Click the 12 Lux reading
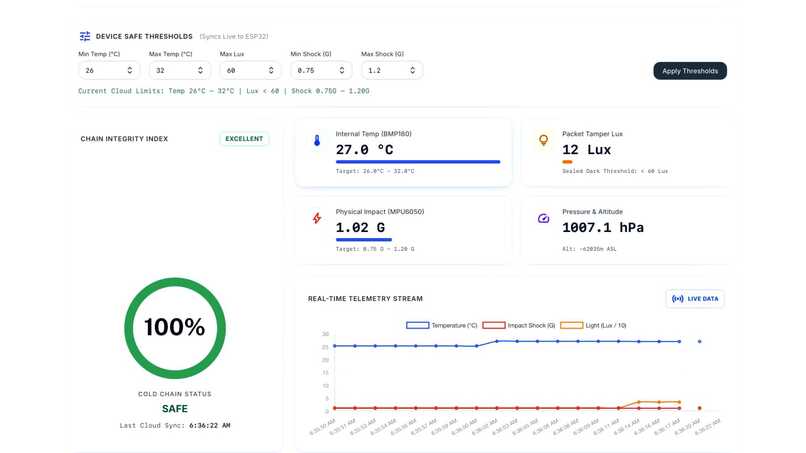Viewport: 806px width, 453px height. click(x=587, y=150)
